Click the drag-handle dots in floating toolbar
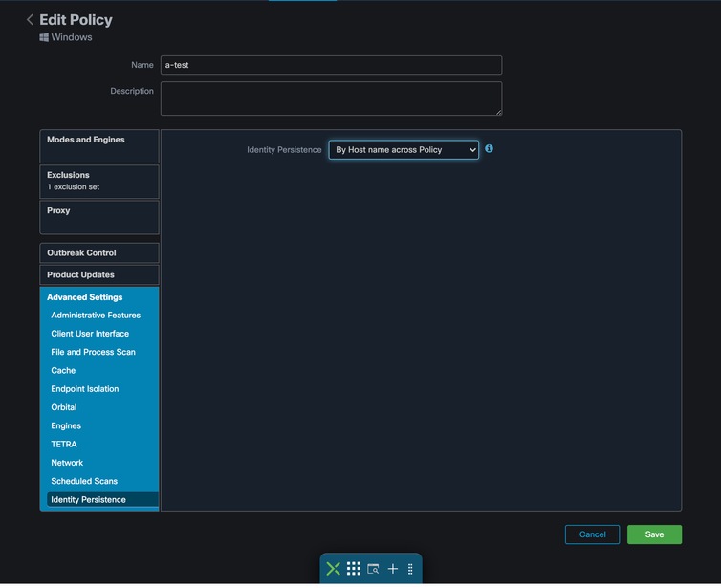 (x=410, y=569)
